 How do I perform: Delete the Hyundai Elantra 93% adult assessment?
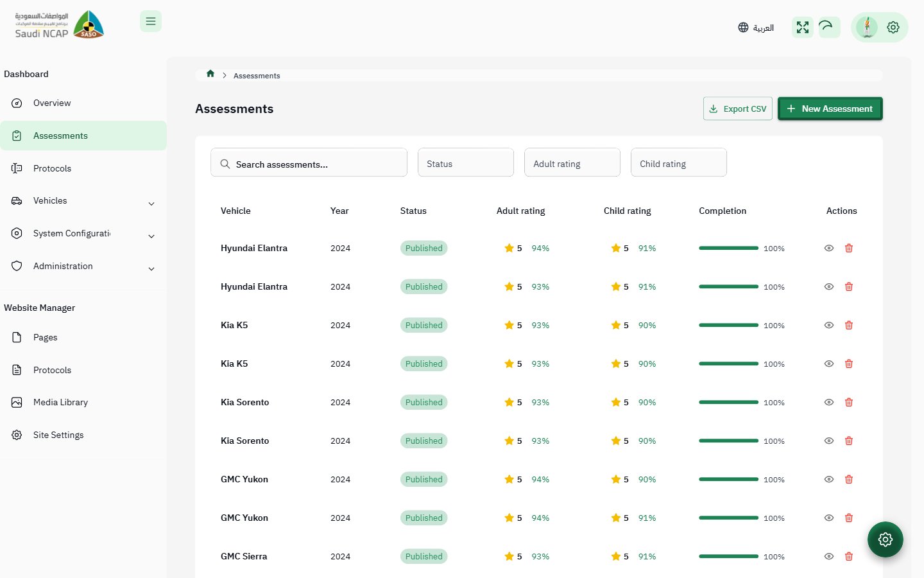pyautogui.click(x=849, y=286)
